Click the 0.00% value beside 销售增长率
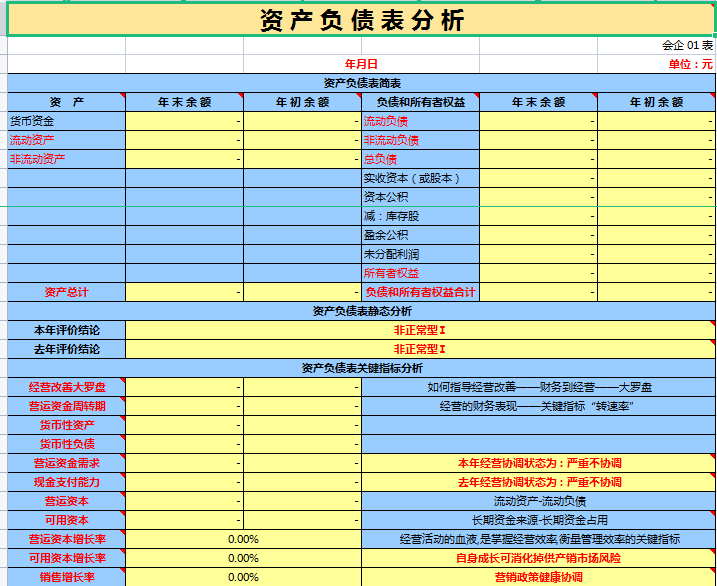Screen dimensions: 717x586 pos(243,577)
